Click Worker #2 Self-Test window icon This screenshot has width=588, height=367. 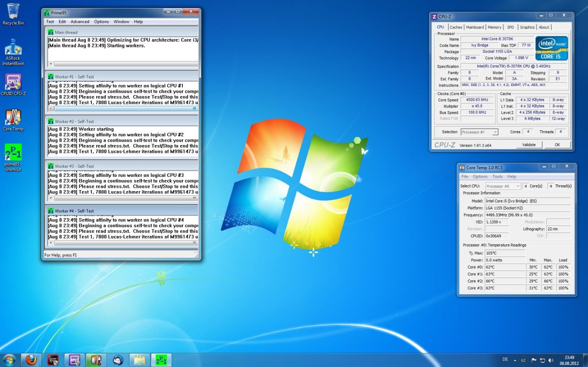[50, 121]
